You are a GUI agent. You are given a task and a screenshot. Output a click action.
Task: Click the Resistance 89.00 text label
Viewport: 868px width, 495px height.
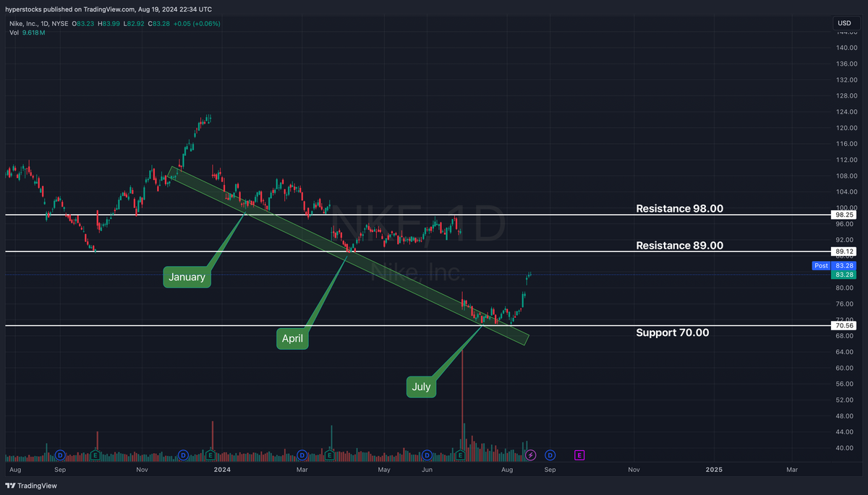pos(679,245)
